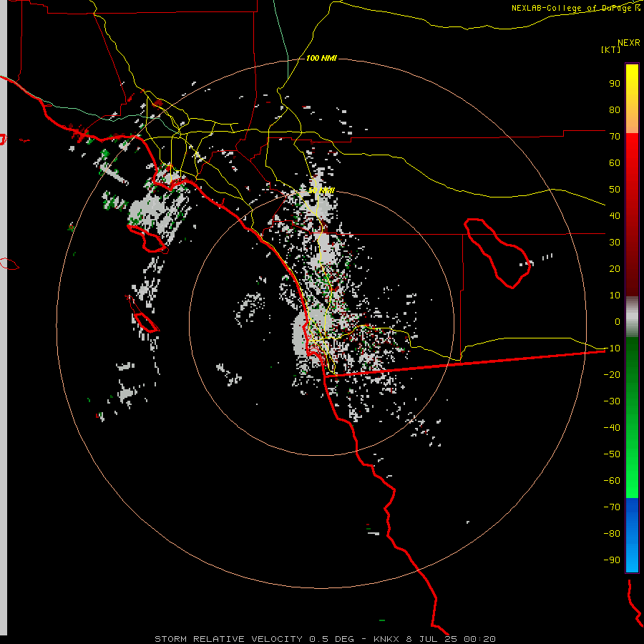
Task: Click the 0 knot scale value
Action: point(618,322)
